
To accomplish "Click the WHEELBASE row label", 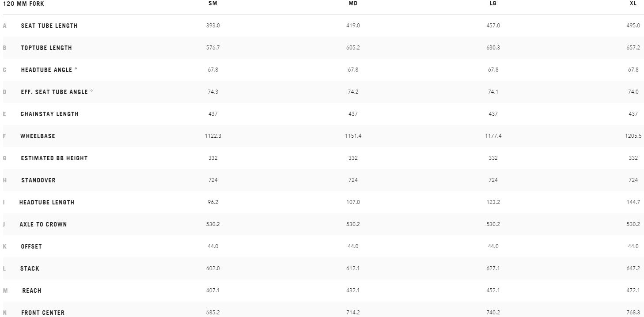I will (x=38, y=136).
